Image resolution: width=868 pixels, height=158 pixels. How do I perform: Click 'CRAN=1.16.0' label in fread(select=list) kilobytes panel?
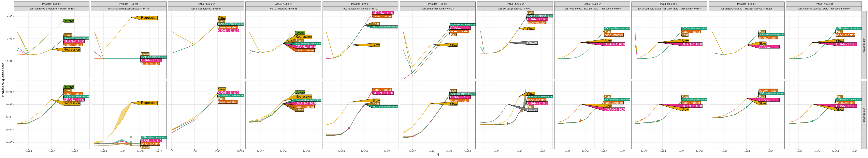pyautogui.click(x=615, y=44)
